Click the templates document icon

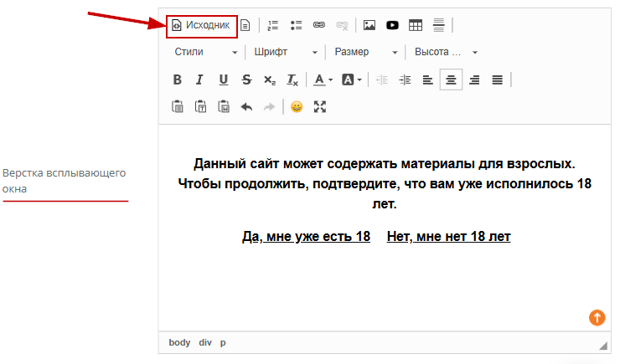pos(245,26)
